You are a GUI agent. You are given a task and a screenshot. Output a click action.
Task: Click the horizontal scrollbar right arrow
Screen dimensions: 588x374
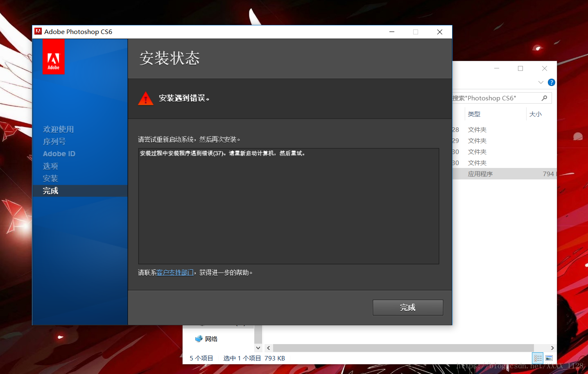552,348
